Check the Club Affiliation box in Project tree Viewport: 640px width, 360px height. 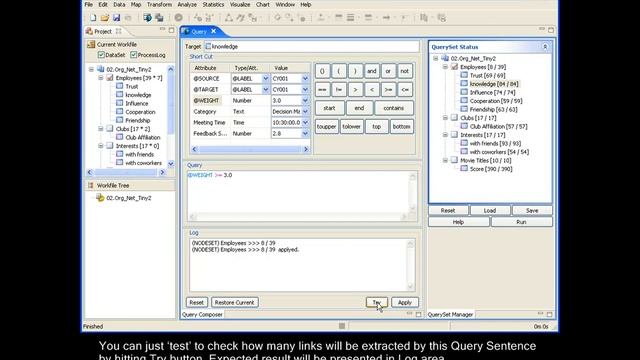tap(120, 137)
